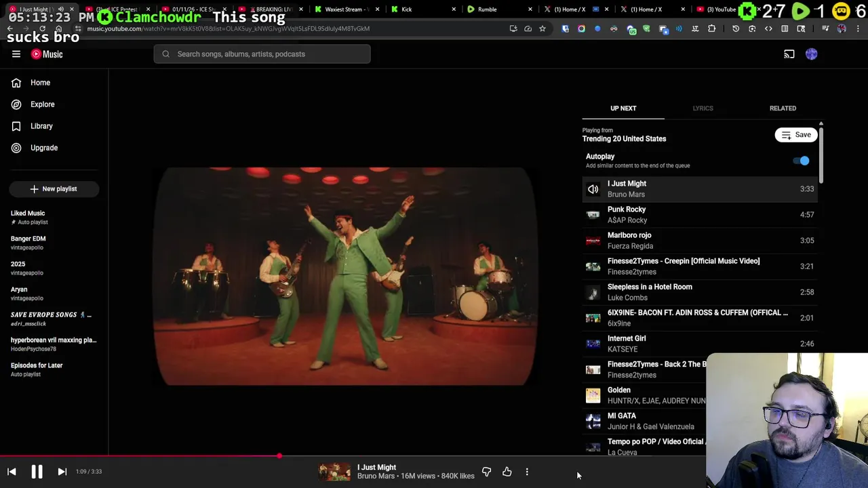
Task: Click the Punk Rocky thumbnail
Action: 593,215
